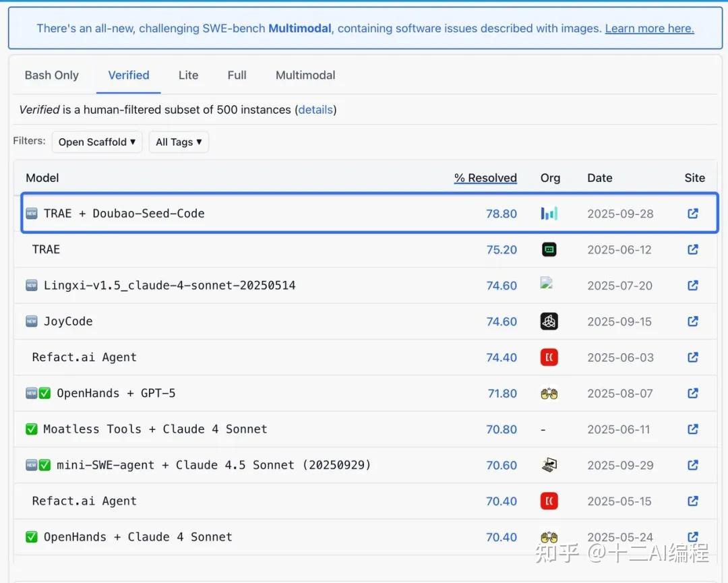
Task: Click green checkmark beside OpenHands + Claude 4 Sonnet
Action: [x=32, y=537]
